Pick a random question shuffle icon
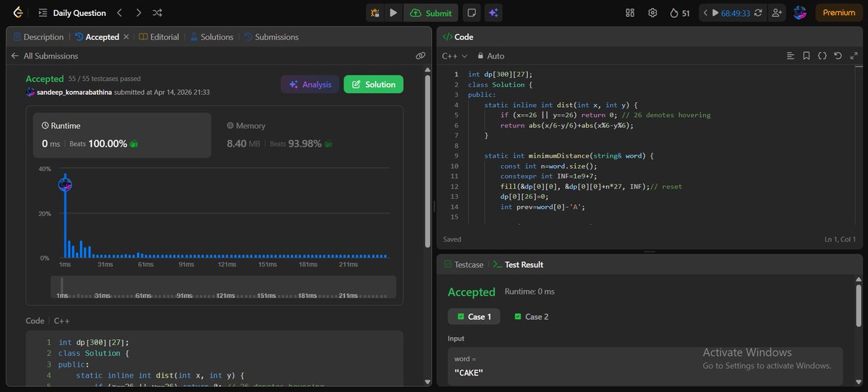Viewport: 868px width, 392px height. click(x=158, y=13)
